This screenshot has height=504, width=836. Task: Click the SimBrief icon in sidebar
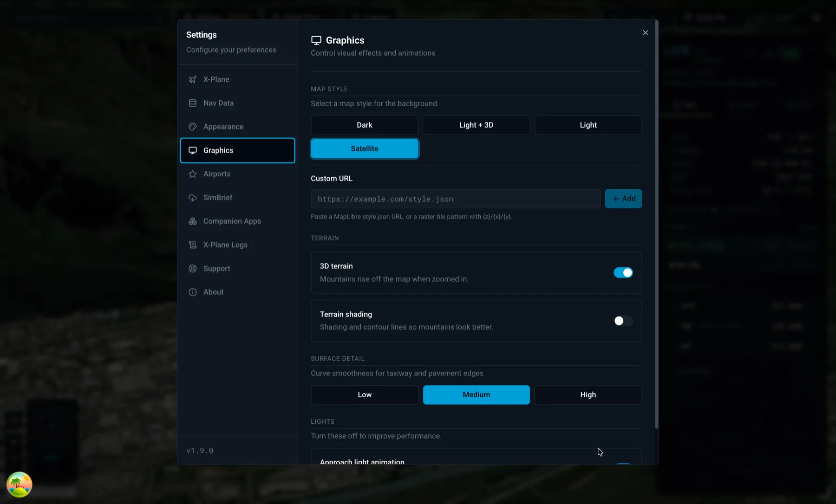point(192,198)
